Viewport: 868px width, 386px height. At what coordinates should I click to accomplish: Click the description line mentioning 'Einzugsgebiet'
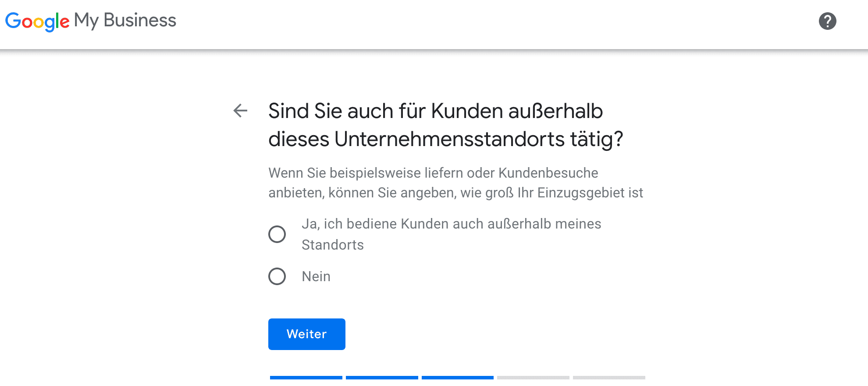click(x=456, y=193)
